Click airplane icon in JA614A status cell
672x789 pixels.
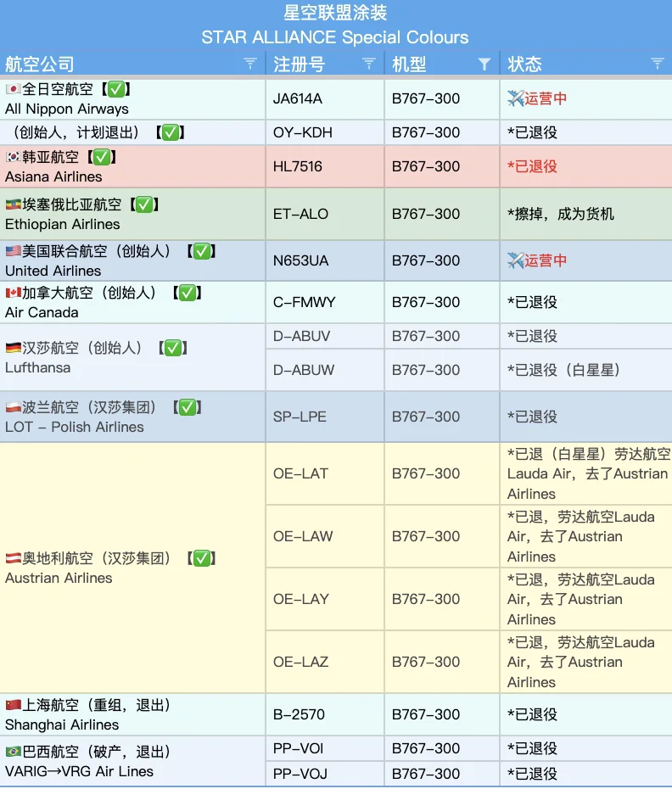click(x=515, y=98)
